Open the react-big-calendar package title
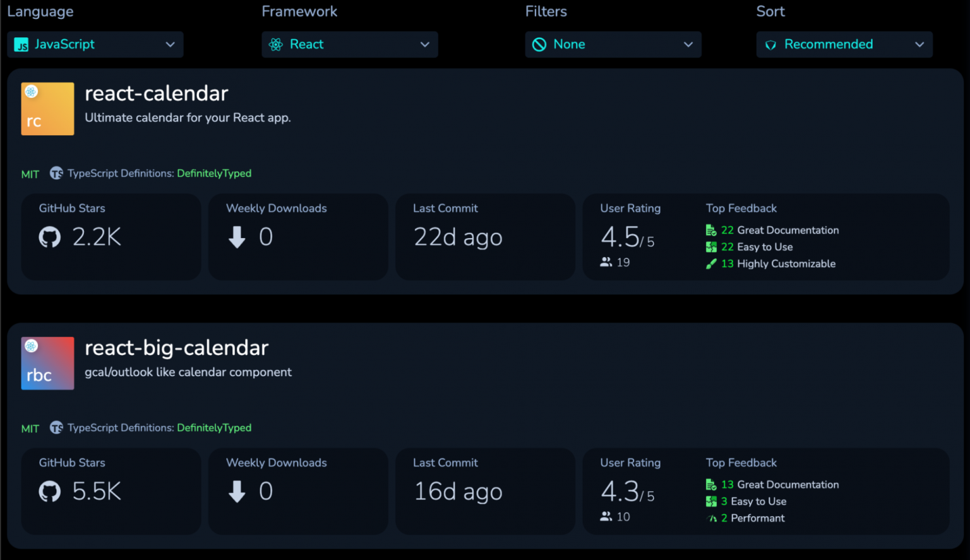This screenshot has height=560, width=970. tap(177, 348)
